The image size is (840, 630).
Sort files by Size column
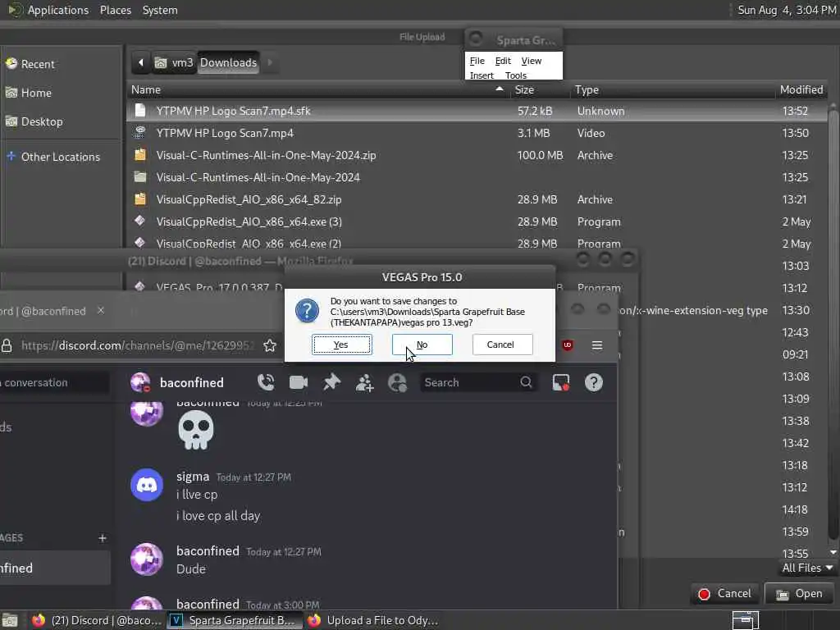click(540, 89)
